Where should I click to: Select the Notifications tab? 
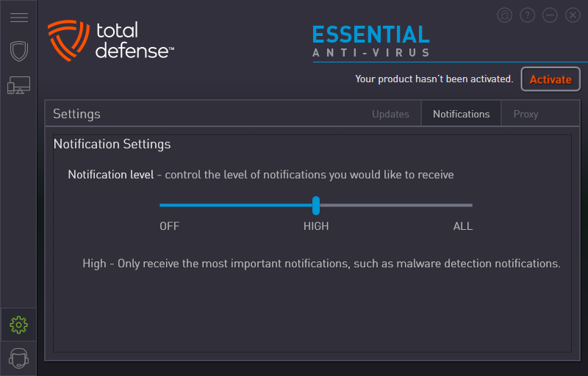tap(461, 114)
